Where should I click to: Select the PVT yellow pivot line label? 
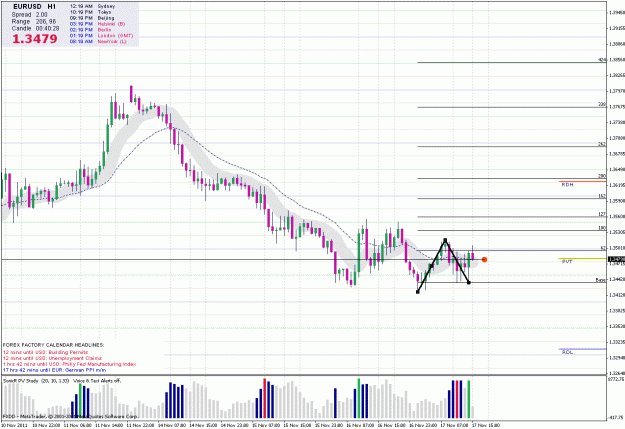(x=567, y=262)
